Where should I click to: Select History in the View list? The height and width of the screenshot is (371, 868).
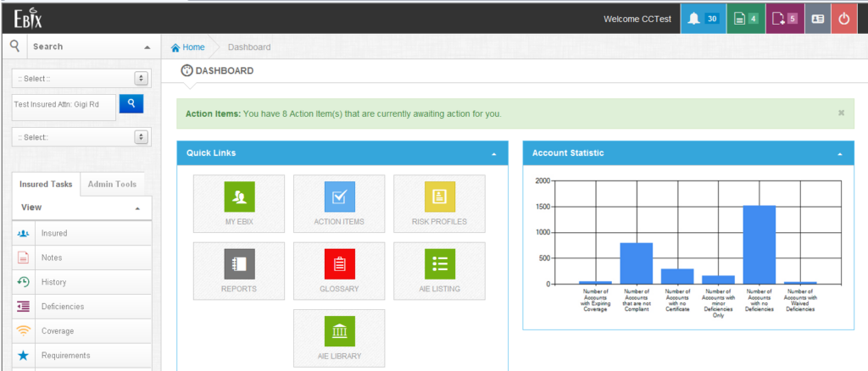pyautogui.click(x=81, y=282)
